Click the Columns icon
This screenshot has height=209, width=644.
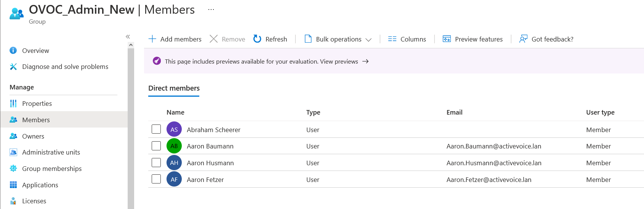[392, 39]
